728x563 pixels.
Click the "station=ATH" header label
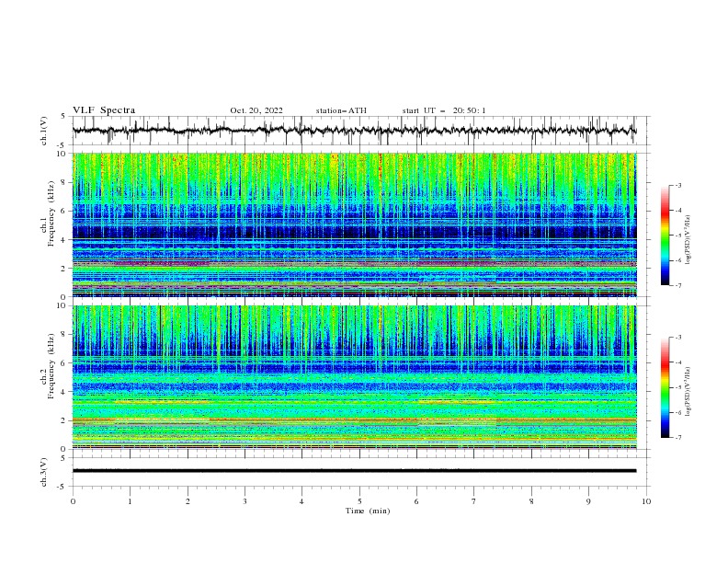point(341,110)
